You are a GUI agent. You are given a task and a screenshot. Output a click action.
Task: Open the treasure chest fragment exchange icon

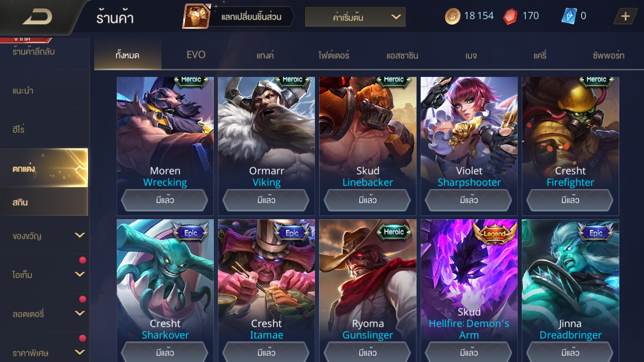(x=197, y=17)
